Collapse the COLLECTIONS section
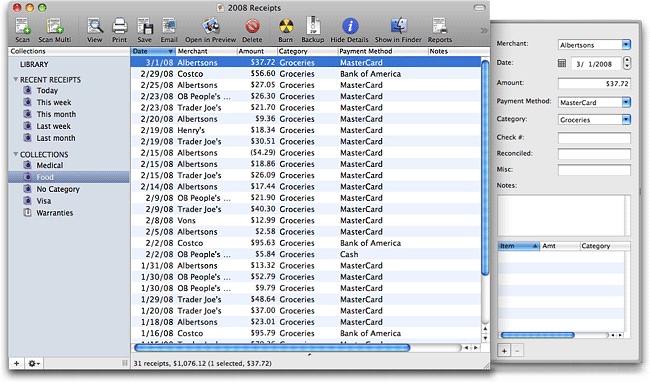The image size is (650, 383). (15, 154)
